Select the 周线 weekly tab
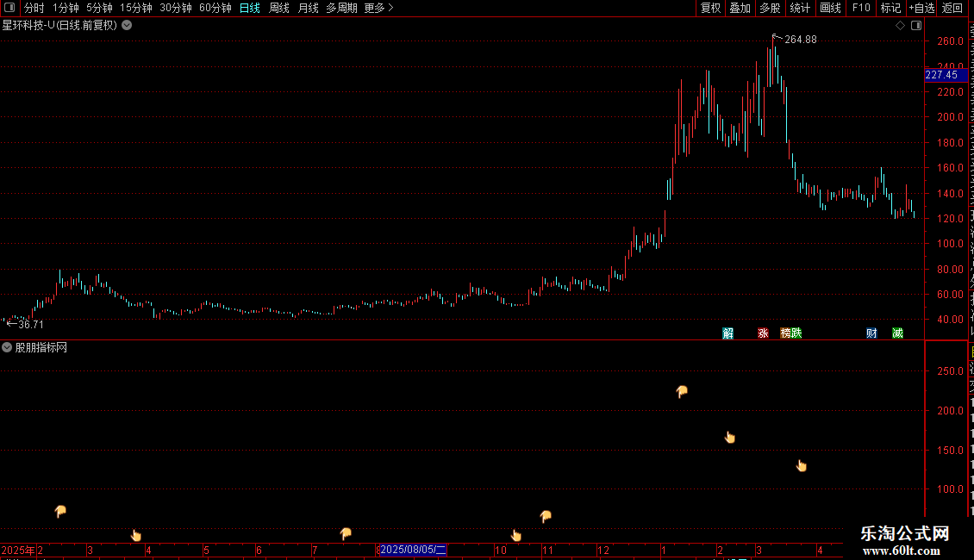Viewport: 974px width, 560px height. 279,8
